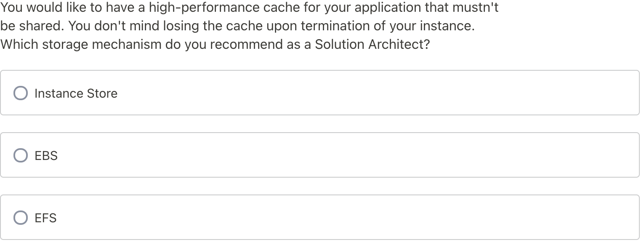Click the word "losing" in the question
Screen dimensions: 644x245
tap(181, 26)
